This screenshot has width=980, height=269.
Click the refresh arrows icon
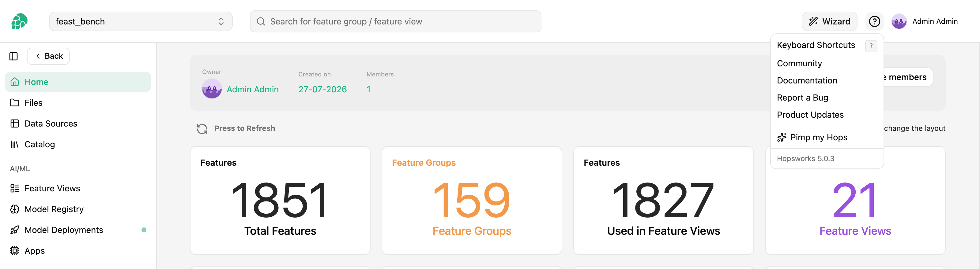[x=202, y=129]
